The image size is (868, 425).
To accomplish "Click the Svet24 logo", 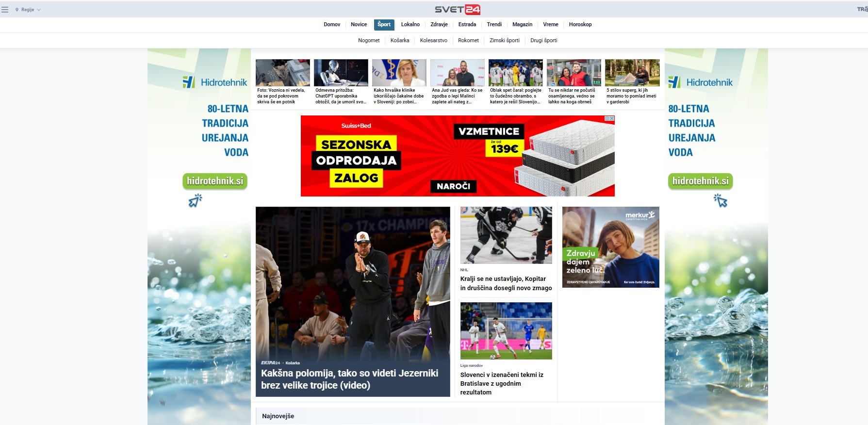I will tap(457, 10).
